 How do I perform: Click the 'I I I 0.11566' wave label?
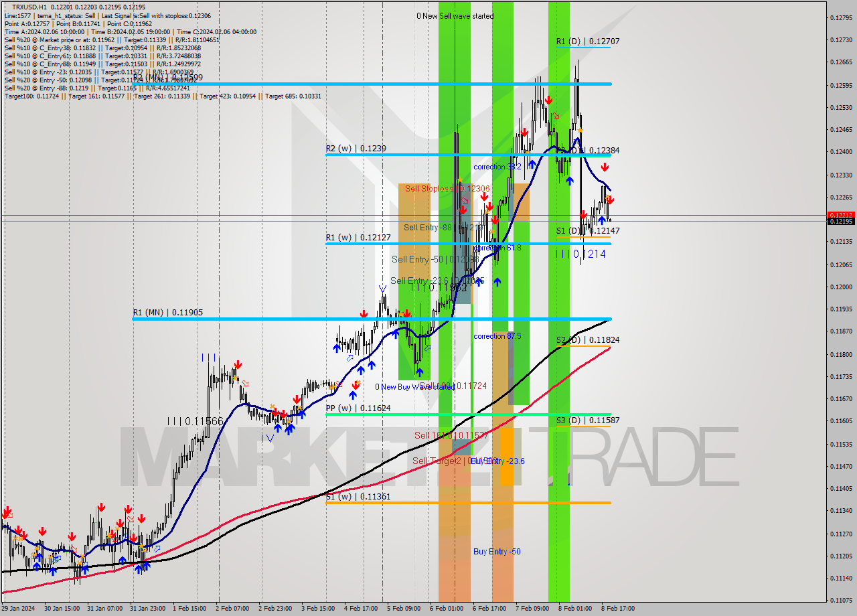coord(195,421)
